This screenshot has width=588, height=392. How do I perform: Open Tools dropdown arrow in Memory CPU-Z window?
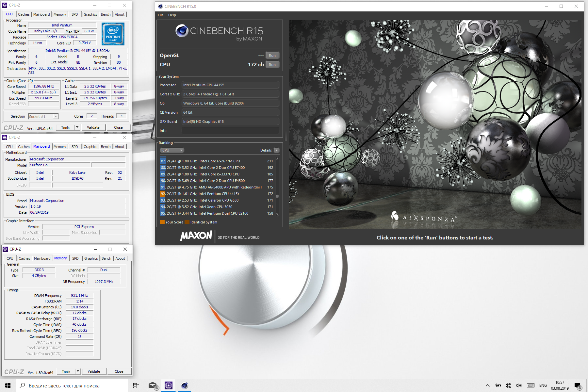pos(78,371)
